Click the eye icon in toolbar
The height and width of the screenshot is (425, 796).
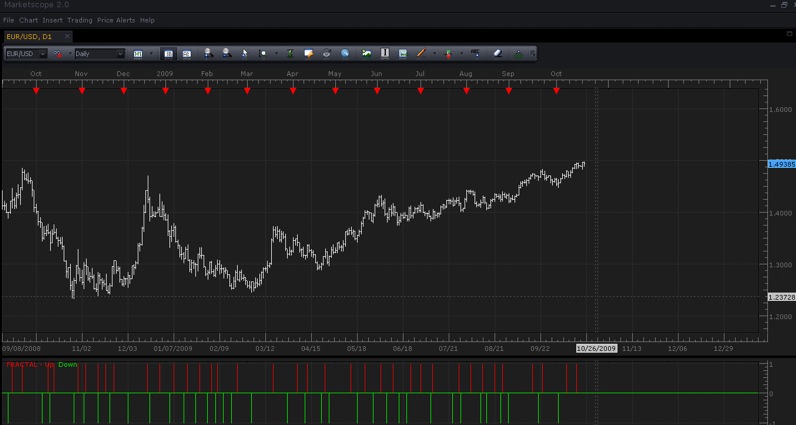[x=327, y=53]
